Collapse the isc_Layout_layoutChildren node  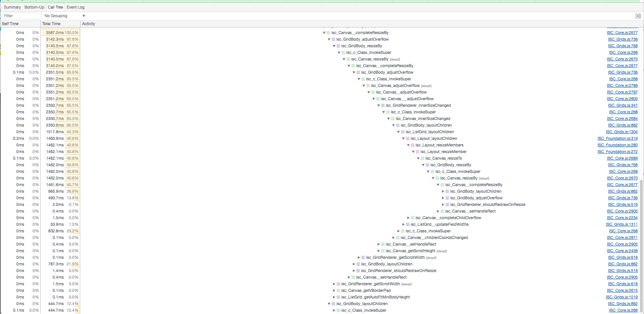tap(403, 138)
